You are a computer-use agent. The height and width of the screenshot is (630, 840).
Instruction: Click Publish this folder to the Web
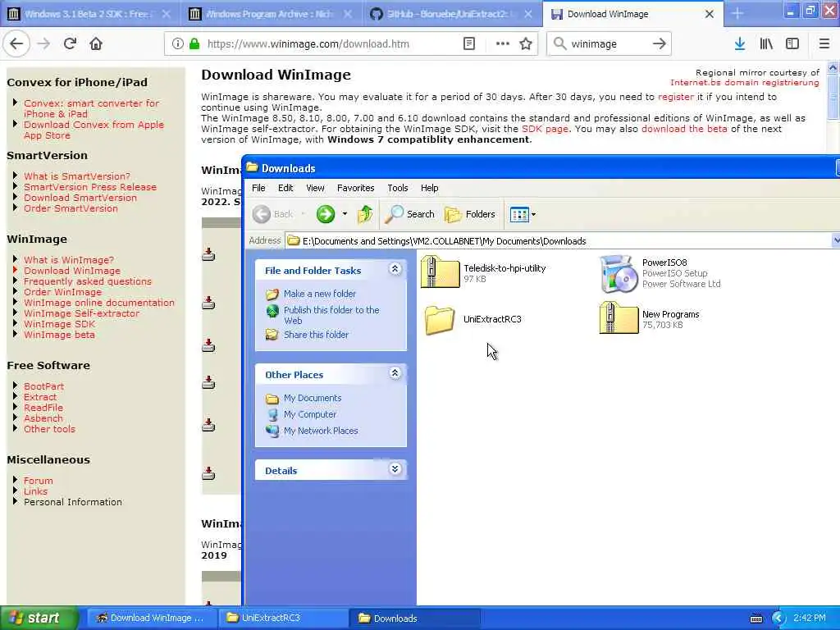point(331,315)
